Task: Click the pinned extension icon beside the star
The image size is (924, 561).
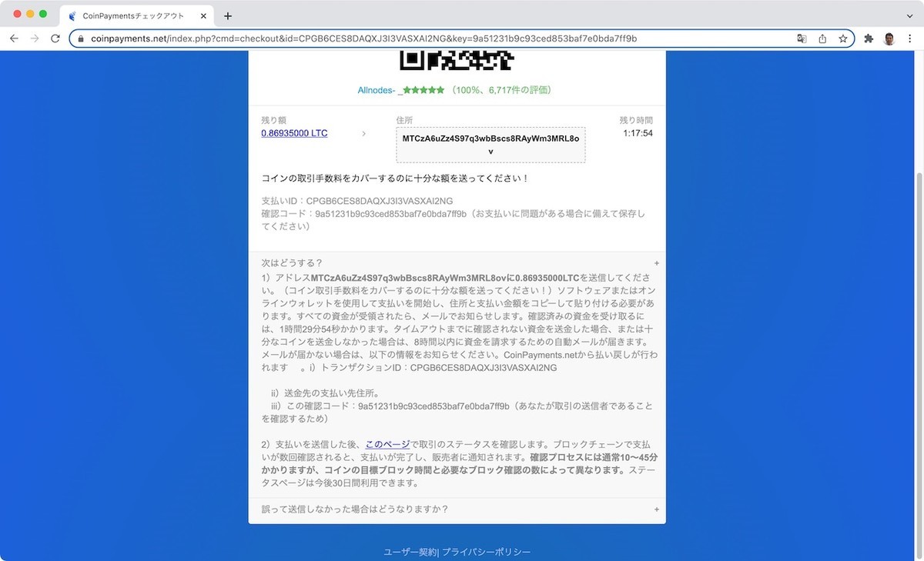Action: tap(868, 38)
